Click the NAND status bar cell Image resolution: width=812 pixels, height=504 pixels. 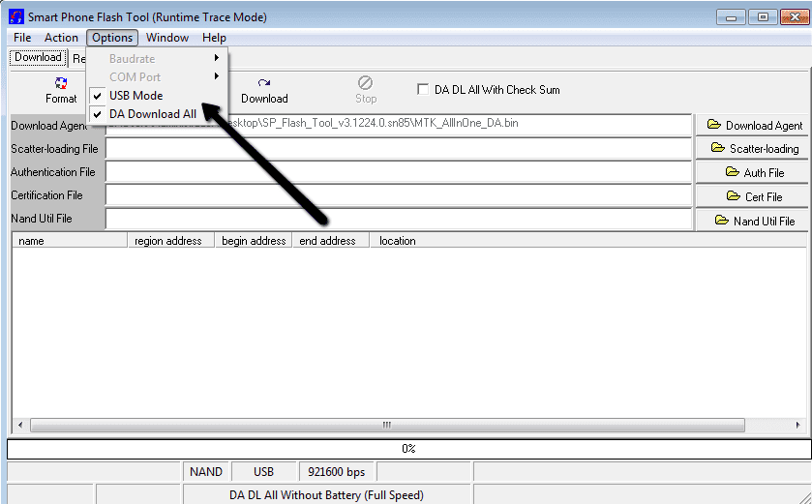click(206, 472)
